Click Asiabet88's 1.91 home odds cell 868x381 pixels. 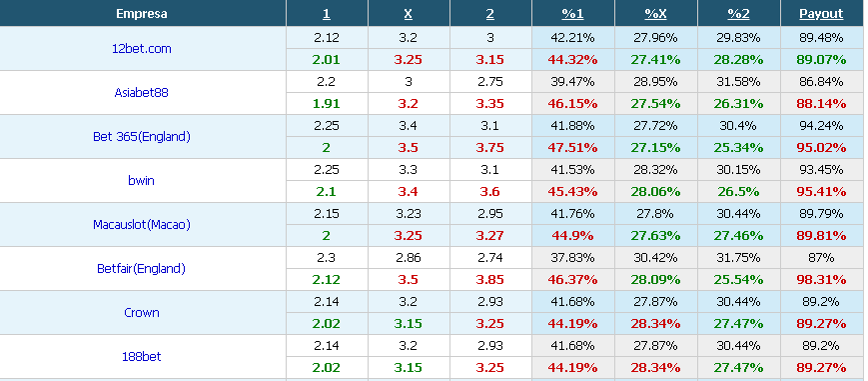coord(327,104)
